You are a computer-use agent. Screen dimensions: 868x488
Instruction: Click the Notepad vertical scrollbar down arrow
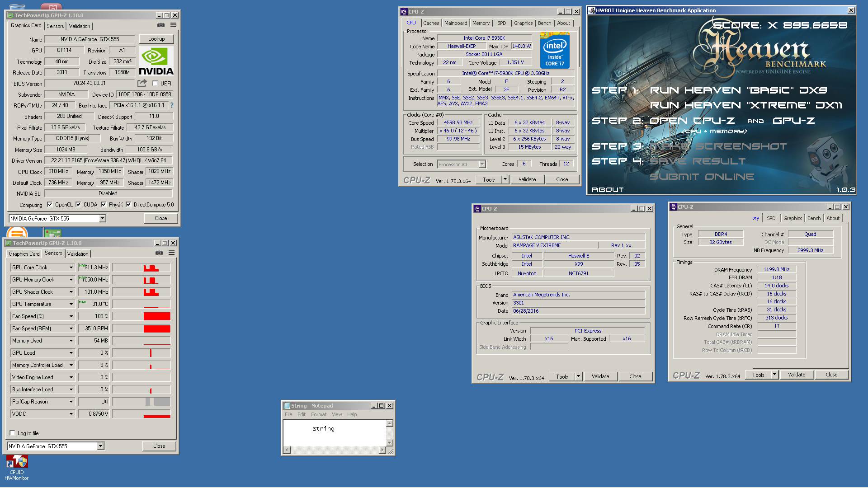390,442
